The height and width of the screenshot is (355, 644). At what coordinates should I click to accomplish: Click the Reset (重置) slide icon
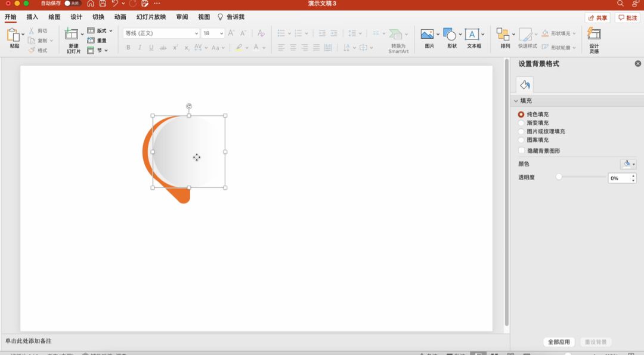pyautogui.click(x=91, y=40)
